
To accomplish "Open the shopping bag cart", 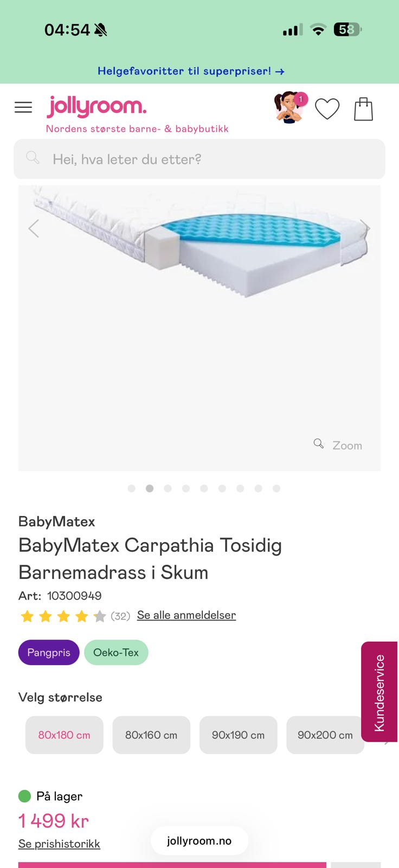I will coord(363,109).
